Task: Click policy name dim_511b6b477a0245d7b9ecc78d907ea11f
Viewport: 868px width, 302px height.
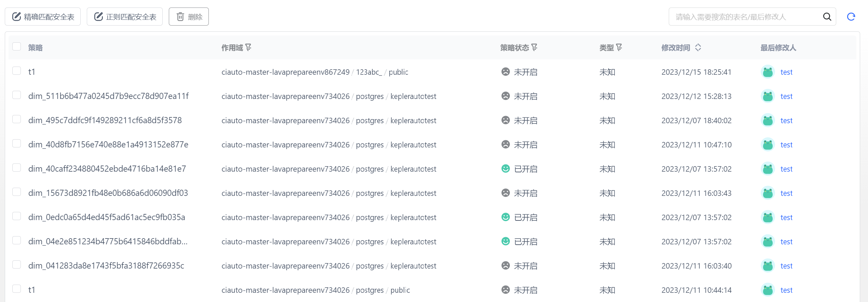Action: click(108, 96)
